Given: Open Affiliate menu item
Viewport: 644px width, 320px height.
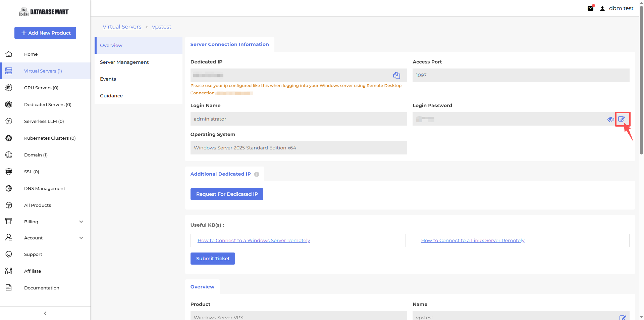Looking at the screenshot, I should (x=45, y=271).
